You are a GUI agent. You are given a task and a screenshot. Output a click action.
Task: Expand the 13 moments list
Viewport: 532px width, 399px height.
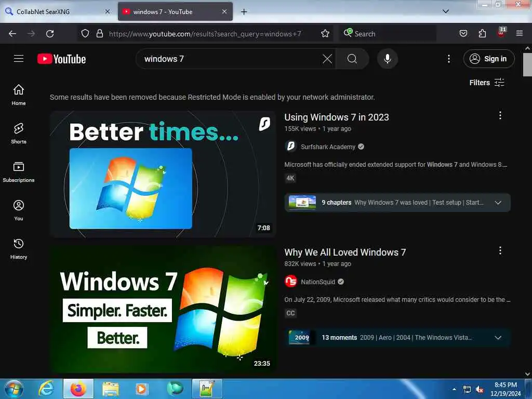(397, 338)
